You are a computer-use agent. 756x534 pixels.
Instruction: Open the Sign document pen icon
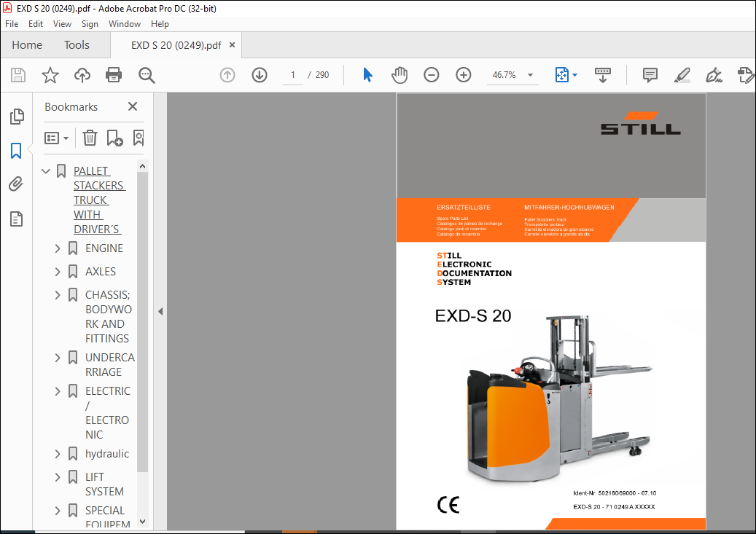click(714, 75)
